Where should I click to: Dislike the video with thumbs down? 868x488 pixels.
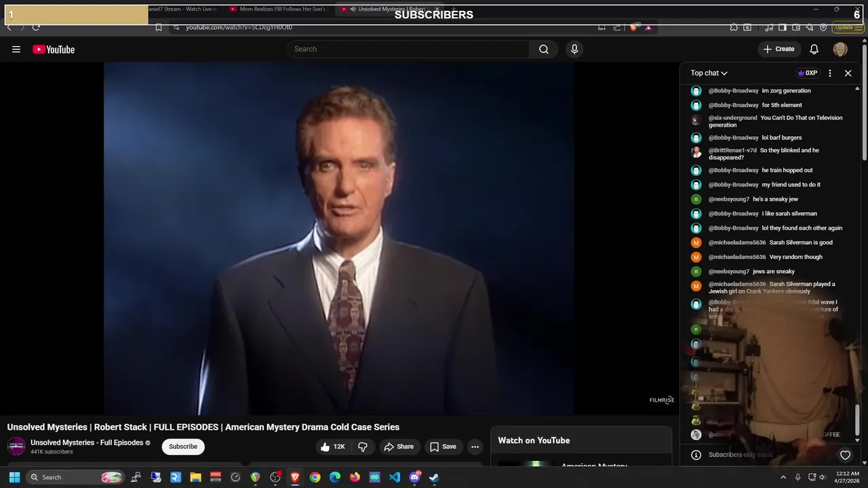(363, 447)
